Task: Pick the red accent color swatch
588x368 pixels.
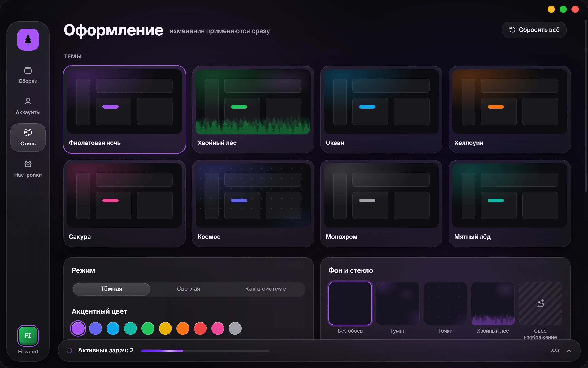Action: pyautogui.click(x=200, y=329)
